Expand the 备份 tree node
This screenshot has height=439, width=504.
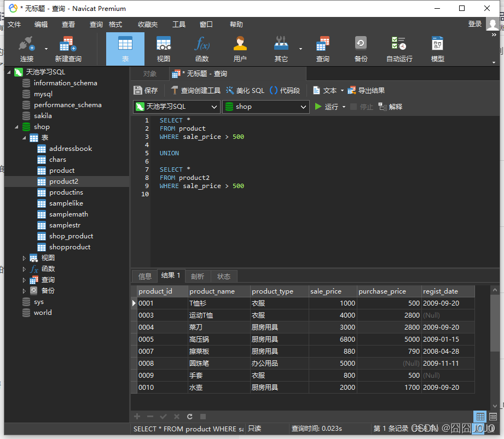point(24,291)
